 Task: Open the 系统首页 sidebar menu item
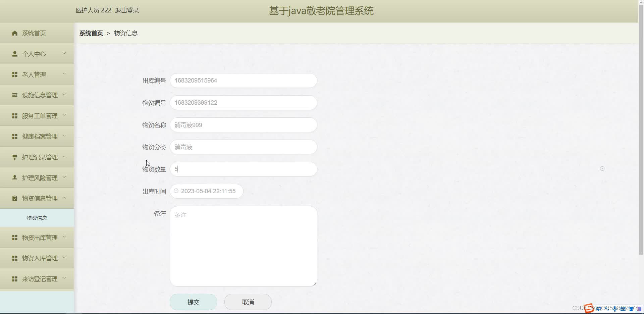(x=37, y=33)
